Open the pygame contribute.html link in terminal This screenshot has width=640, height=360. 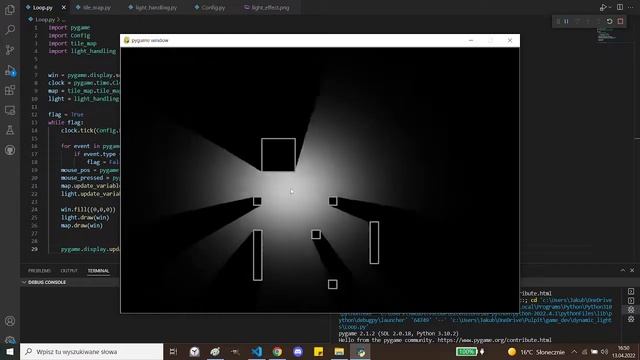pyautogui.click(x=494, y=340)
